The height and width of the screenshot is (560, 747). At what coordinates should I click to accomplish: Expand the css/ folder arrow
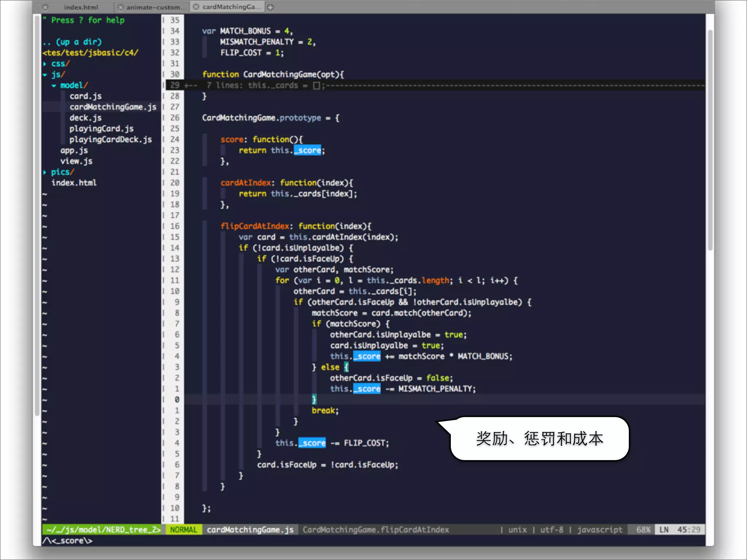[45, 64]
